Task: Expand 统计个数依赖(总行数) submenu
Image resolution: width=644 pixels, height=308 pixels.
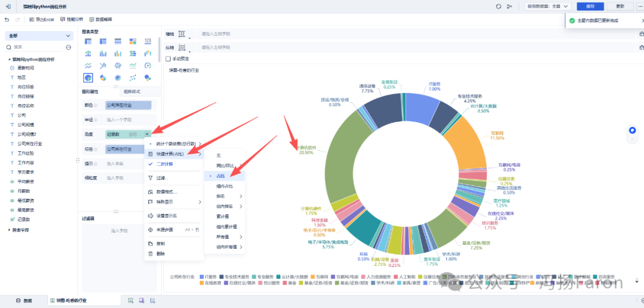Action: pyautogui.click(x=174, y=144)
